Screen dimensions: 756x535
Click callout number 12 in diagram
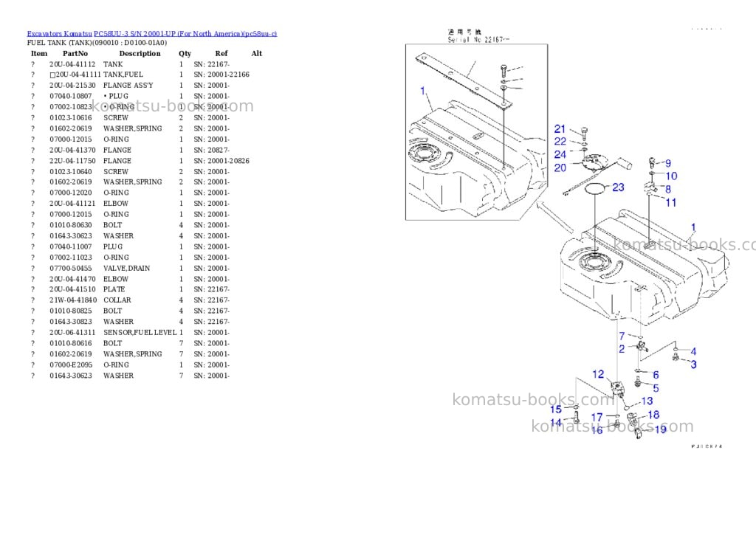[598, 374]
